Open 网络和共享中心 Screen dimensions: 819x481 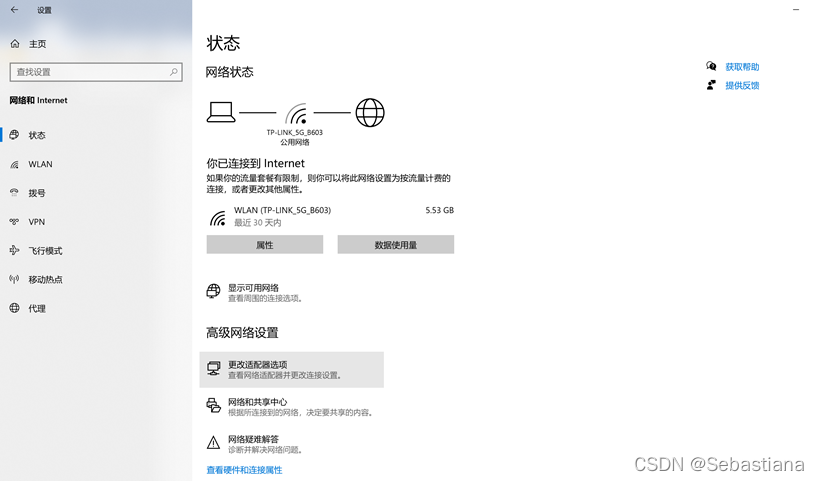pos(258,402)
